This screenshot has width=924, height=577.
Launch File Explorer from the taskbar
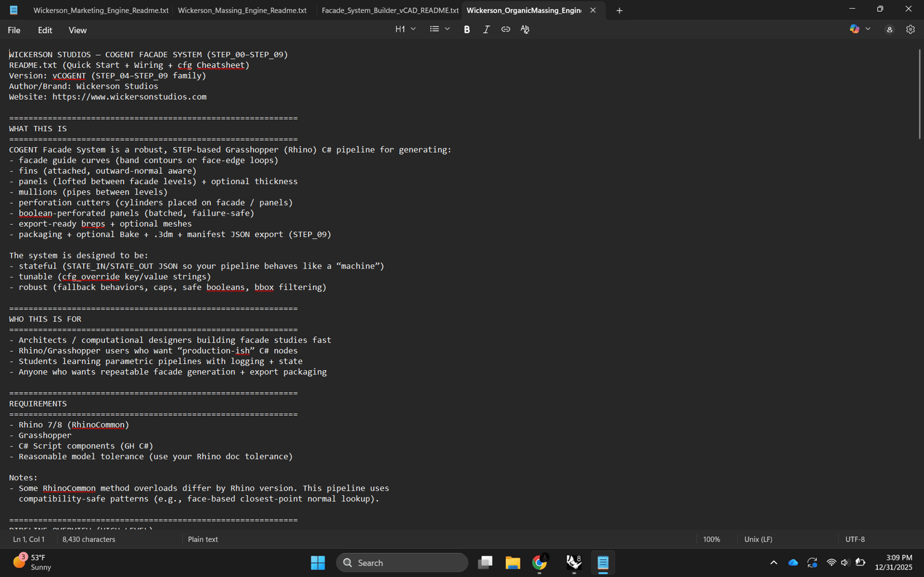click(x=513, y=563)
